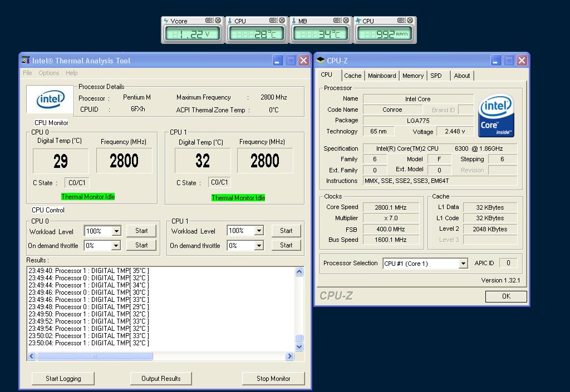The image size is (570, 392).
Task: Open CPU 1 Workload Level dropdown
Action: (259, 231)
